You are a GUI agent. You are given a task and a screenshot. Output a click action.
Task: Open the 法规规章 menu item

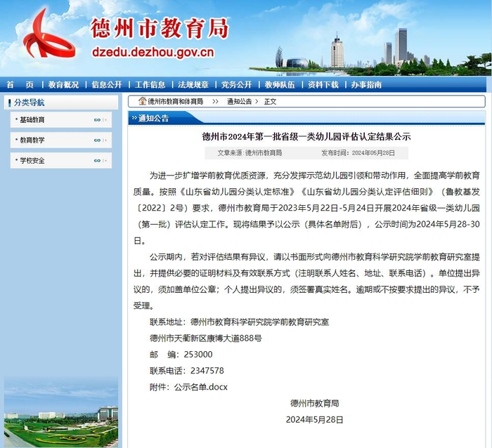193,85
